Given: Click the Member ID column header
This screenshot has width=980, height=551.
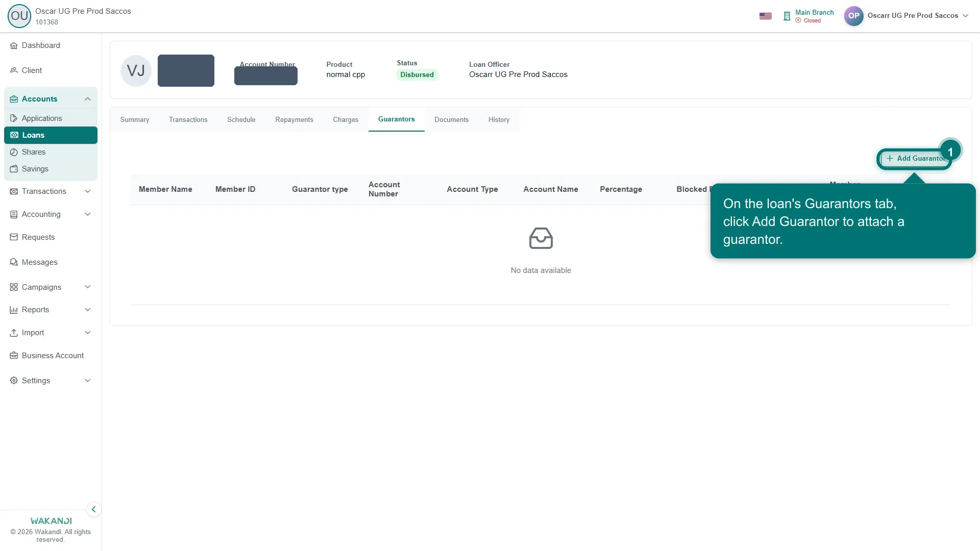Looking at the screenshot, I should (235, 189).
